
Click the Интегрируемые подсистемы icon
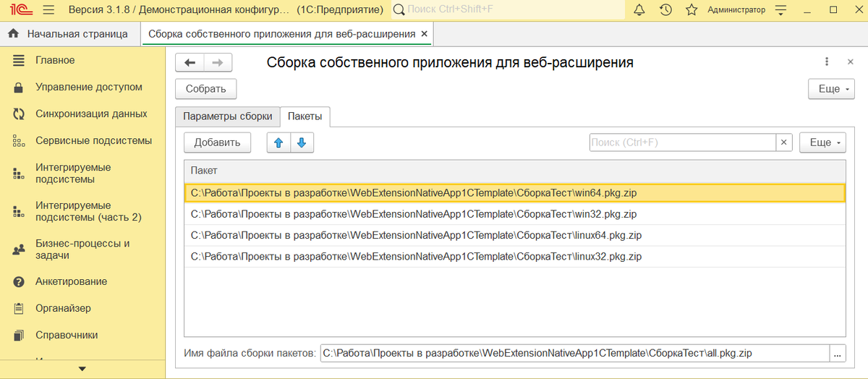[19, 174]
